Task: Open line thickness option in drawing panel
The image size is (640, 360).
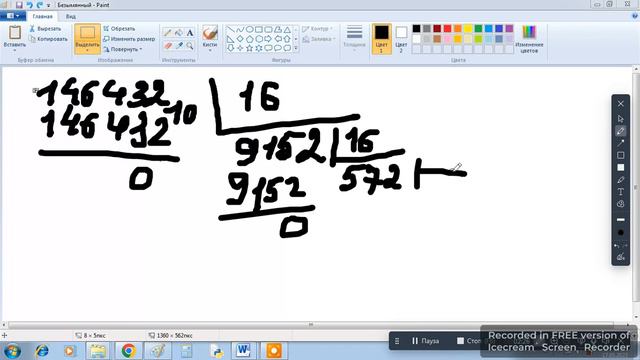Action: point(620,220)
